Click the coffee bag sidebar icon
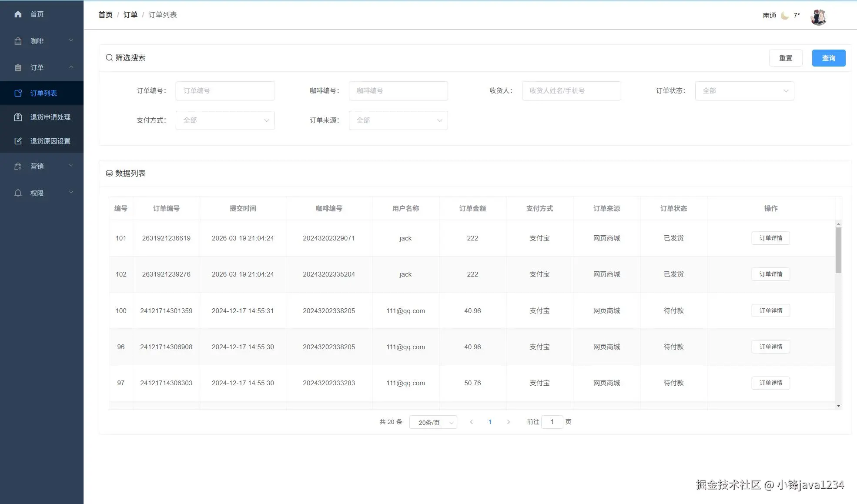 (18, 41)
